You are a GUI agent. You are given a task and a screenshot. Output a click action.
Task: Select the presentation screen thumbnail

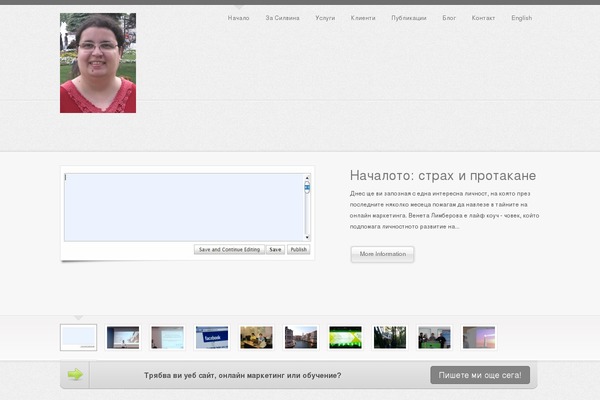coord(123,337)
